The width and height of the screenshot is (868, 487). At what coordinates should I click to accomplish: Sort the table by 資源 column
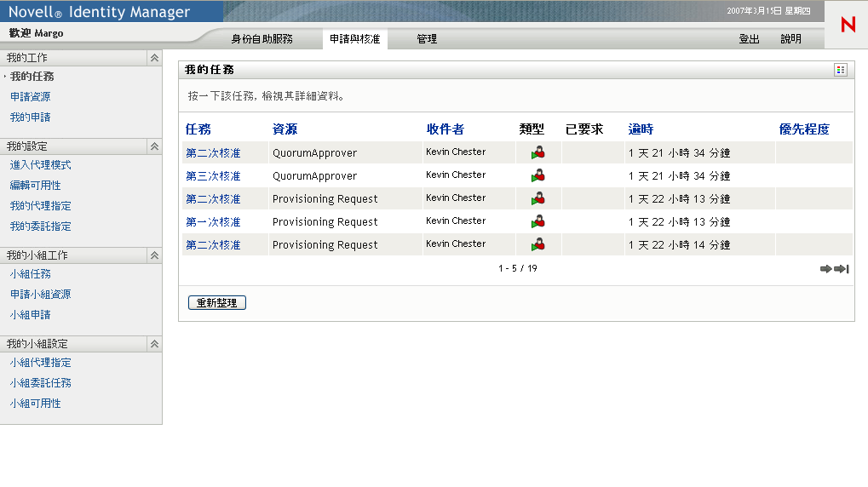(x=285, y=129)
